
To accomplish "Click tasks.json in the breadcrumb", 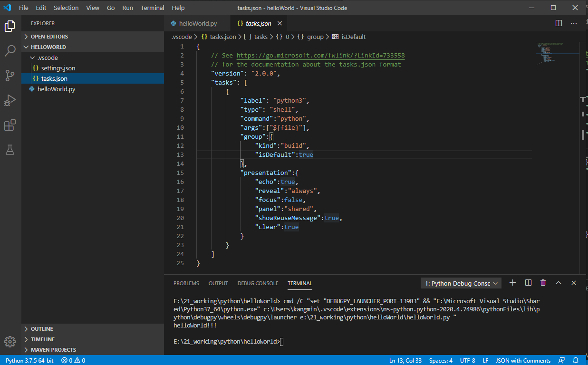I will 219,37.
